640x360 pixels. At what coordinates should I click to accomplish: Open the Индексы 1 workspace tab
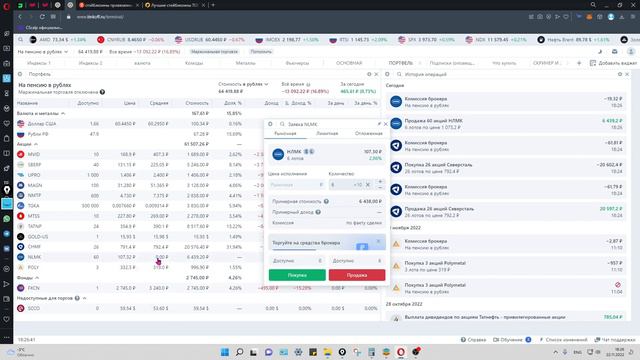pos(39,63)
